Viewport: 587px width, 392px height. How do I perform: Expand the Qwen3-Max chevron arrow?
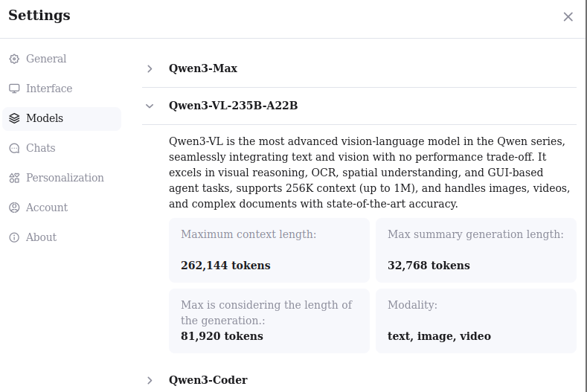pos(150,68)
